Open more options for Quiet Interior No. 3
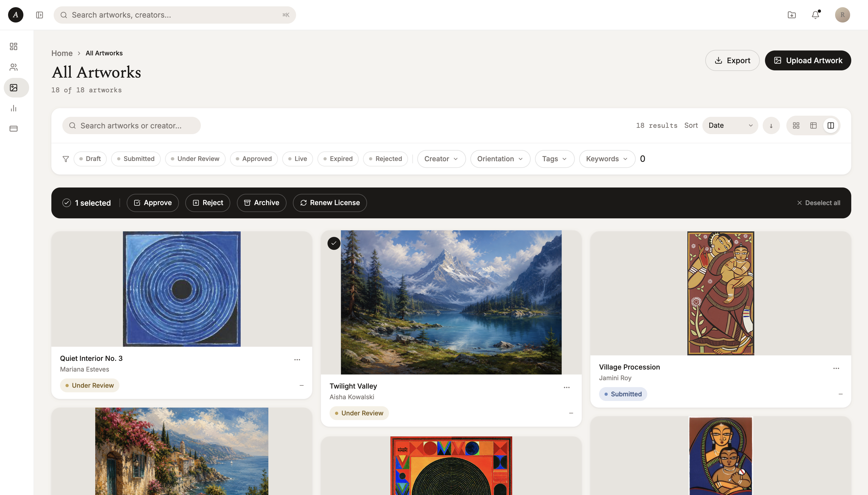 coord(297,360)
